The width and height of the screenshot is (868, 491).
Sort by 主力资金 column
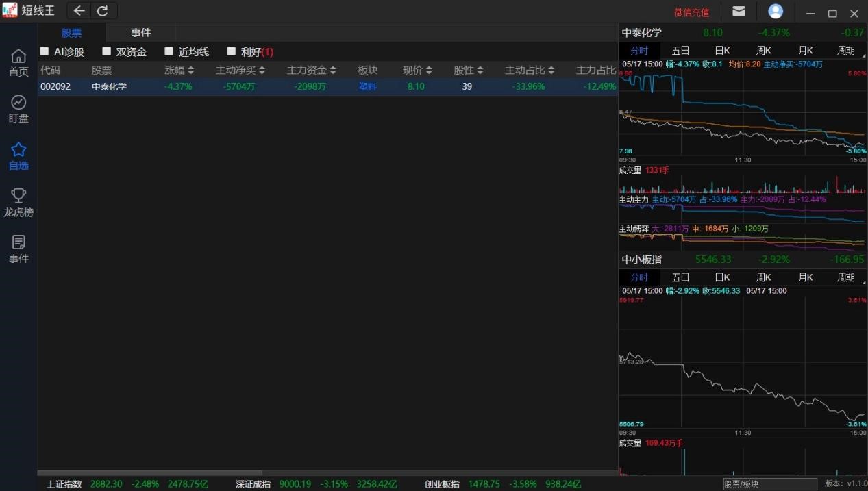[312, 70]
